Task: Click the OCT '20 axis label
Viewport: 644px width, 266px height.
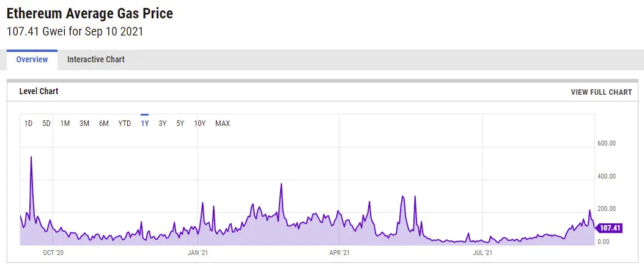Action: click(53, 253)
